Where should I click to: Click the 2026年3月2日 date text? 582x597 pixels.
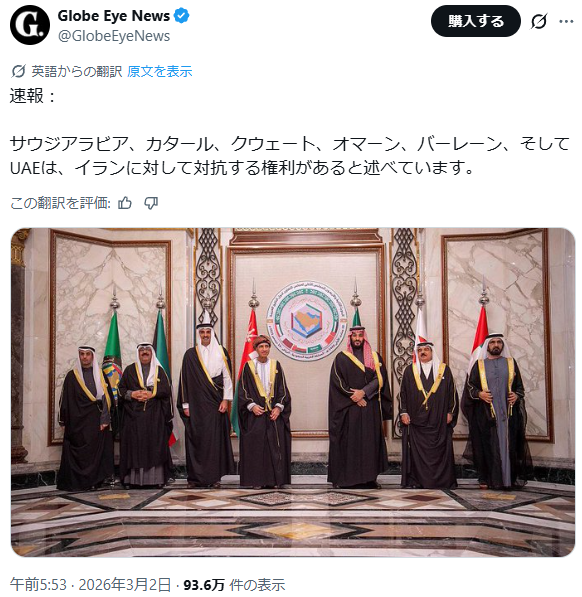point(125,584)
